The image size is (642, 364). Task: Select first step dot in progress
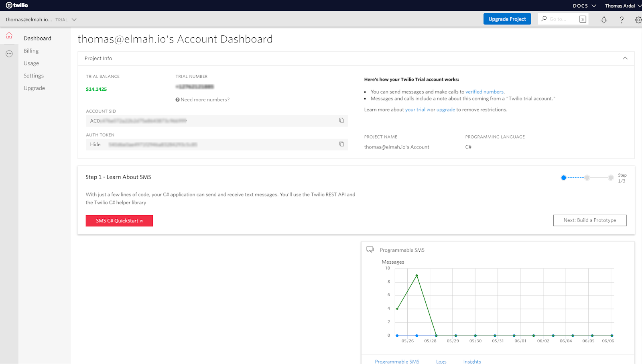(563, 177)
